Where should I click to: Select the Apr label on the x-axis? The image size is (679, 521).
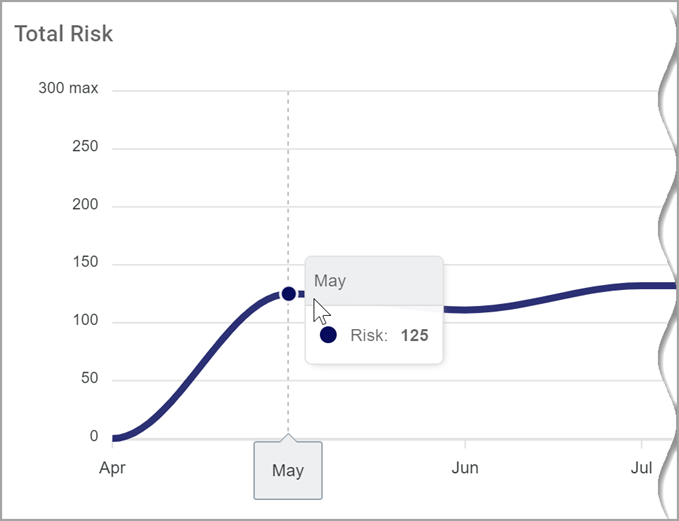tap(113, 467)
